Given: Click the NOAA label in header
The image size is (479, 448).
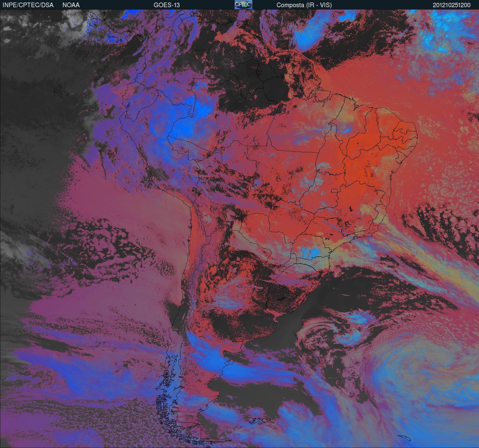Looking at the screenshot, I should coord(71,5).
